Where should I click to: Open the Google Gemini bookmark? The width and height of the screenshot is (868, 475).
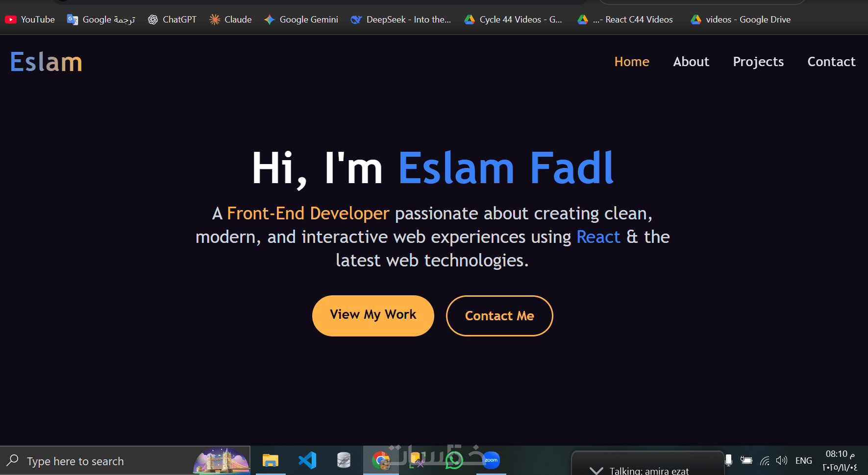[301, 20]
